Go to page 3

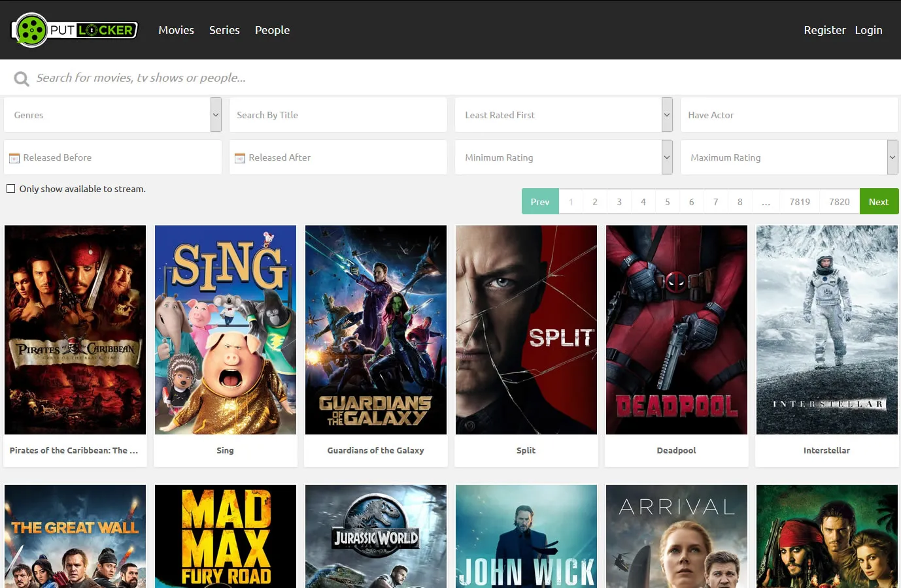619,201
